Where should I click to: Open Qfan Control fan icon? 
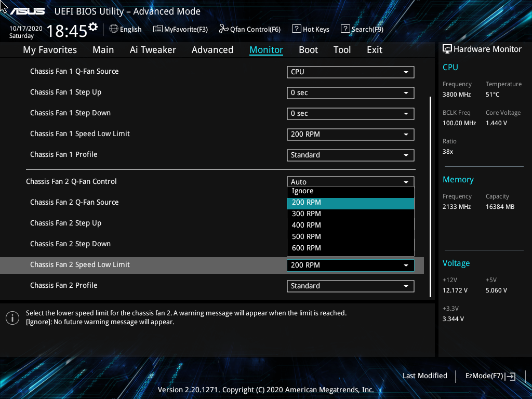(223, 29)
